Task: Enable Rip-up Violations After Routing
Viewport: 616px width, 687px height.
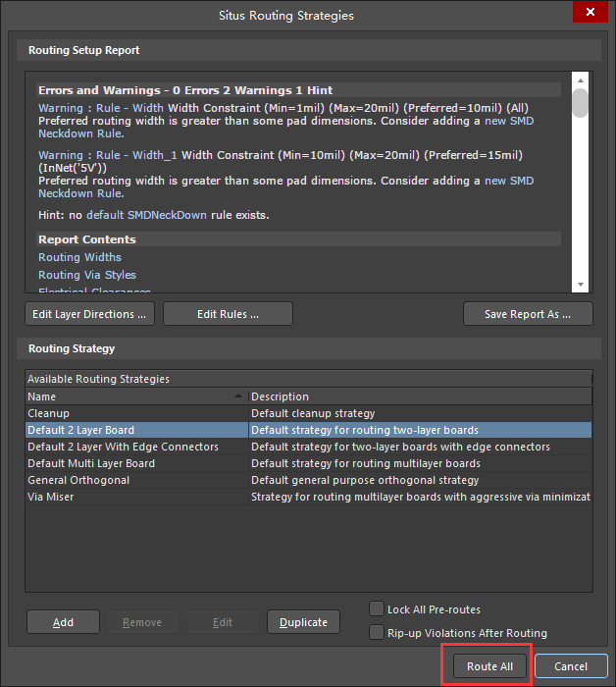Action: pyautogui.click(x=377, y=632)
